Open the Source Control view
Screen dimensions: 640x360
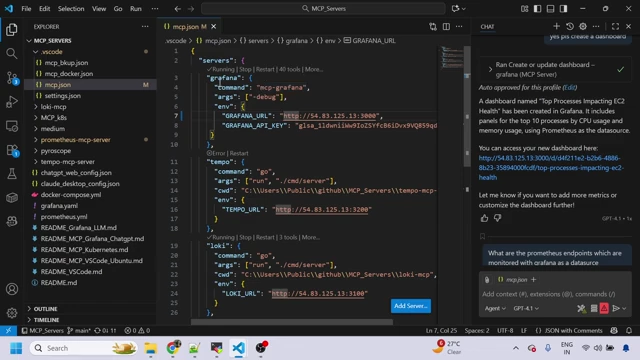[x=12, y=78]
